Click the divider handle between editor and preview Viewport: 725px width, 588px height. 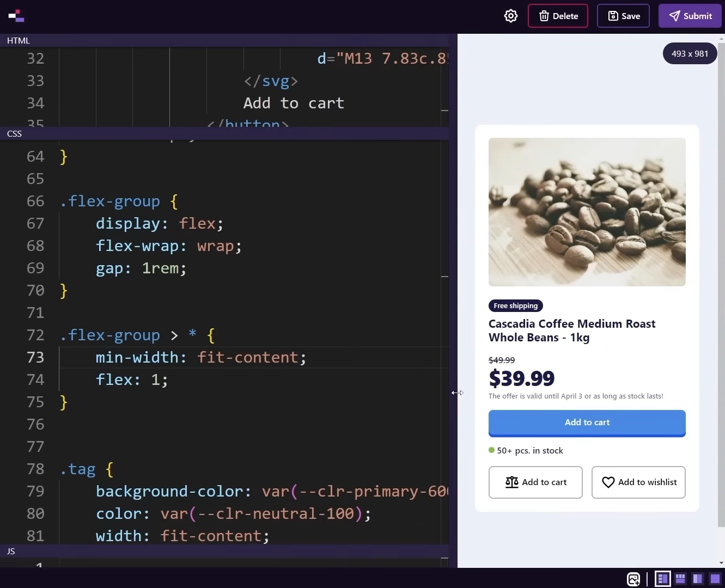[x=453, y=301]
